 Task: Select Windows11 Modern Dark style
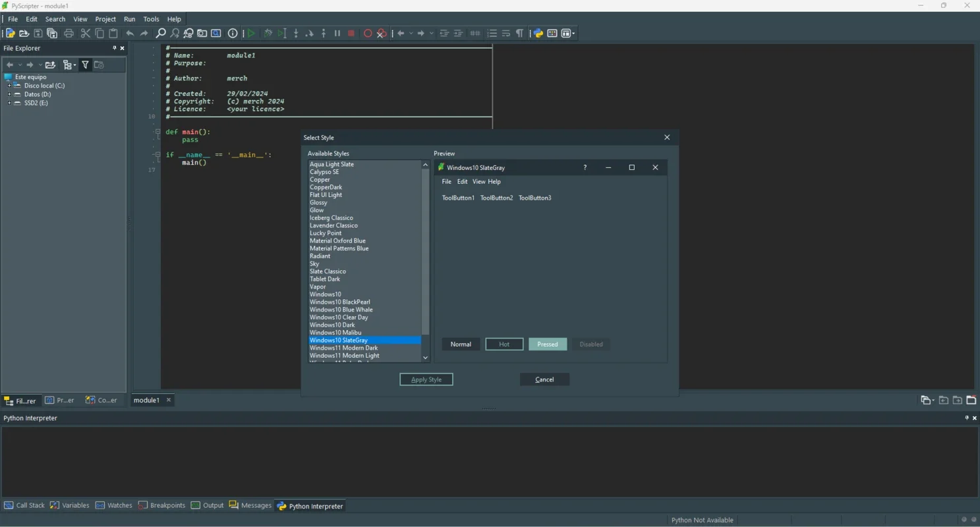click(x=344, y=348)
